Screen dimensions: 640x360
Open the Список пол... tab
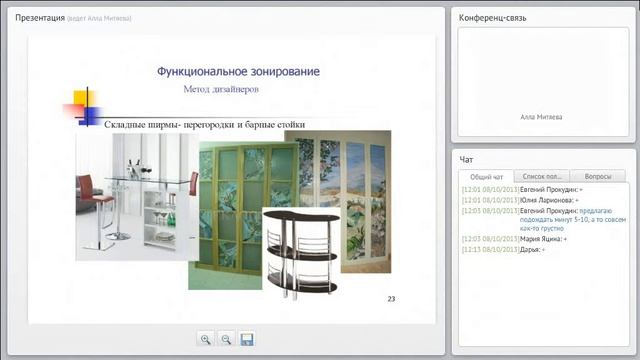542,176
